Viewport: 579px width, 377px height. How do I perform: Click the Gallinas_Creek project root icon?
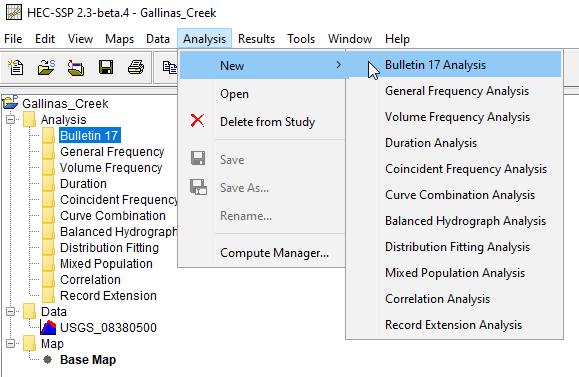tap(10, 102)
